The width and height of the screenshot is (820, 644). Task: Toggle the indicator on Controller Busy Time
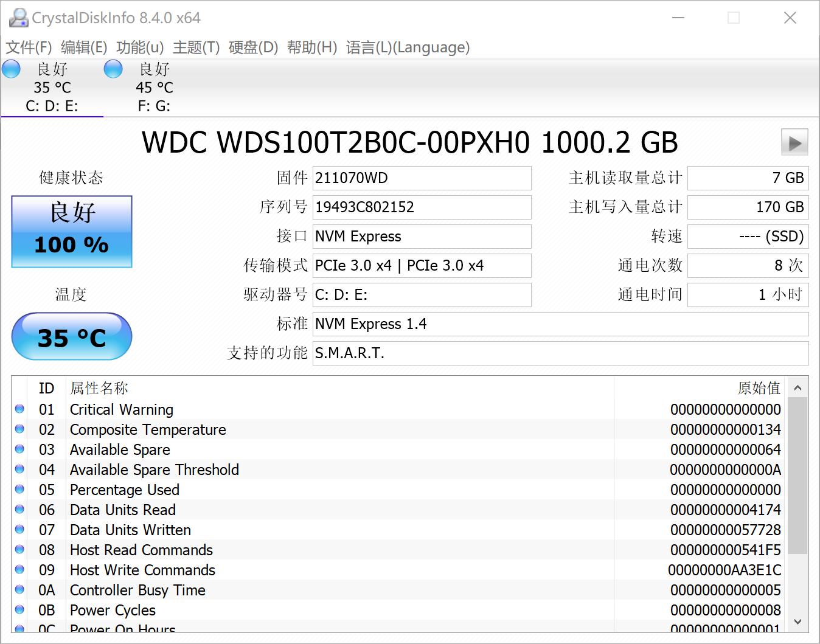(x=19, y=590)
